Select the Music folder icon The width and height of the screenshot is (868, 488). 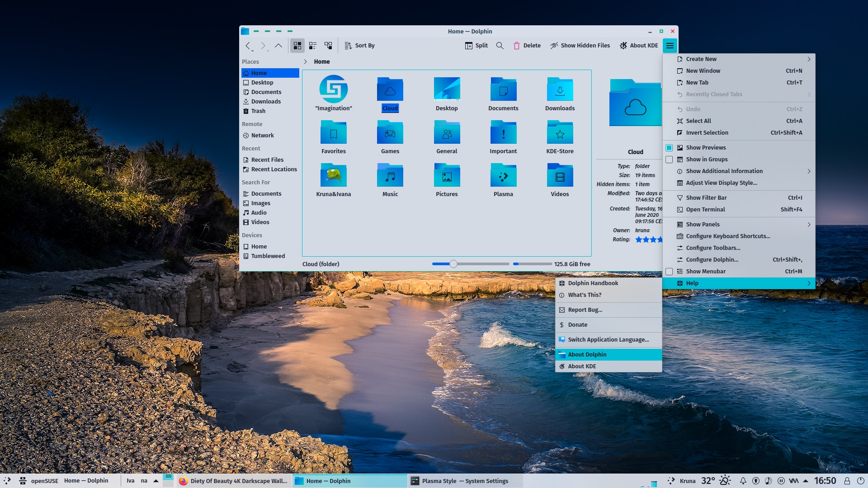(390, 175)
